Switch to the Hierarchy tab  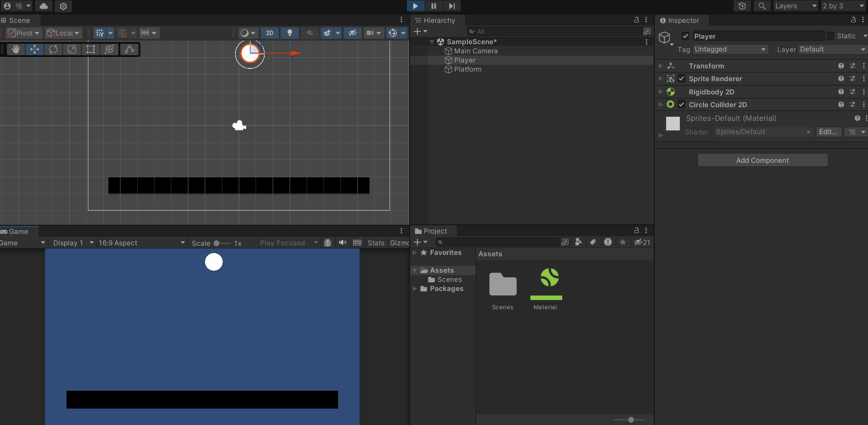point(438,21)
